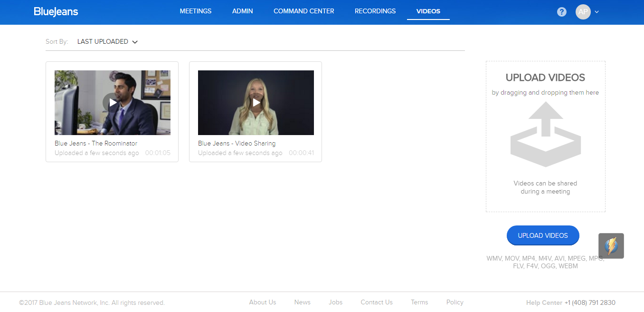Open the Last Uploaded sort dropdown
The width and height of the screenshot is (644, 312).
107,42
